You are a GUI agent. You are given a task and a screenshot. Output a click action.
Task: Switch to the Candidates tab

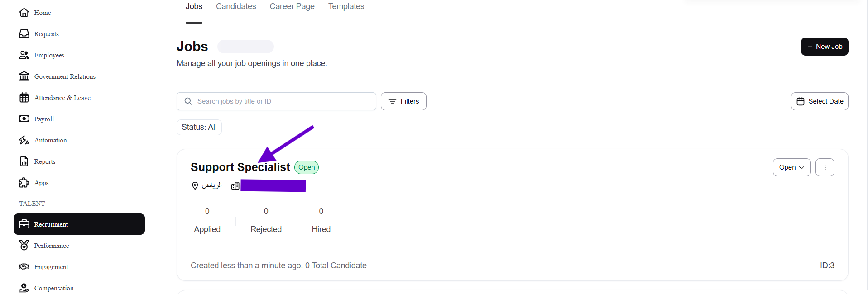click(236, 6)
